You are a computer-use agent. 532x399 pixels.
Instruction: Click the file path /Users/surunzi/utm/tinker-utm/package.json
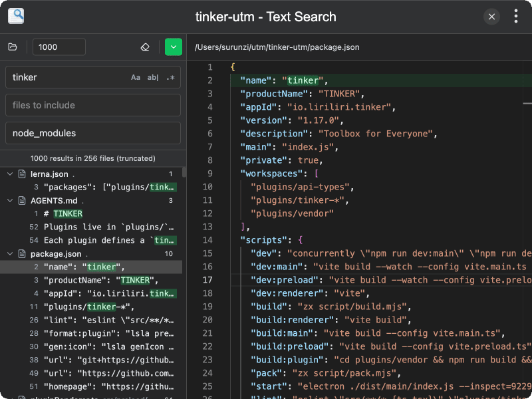tap(277, 47)
